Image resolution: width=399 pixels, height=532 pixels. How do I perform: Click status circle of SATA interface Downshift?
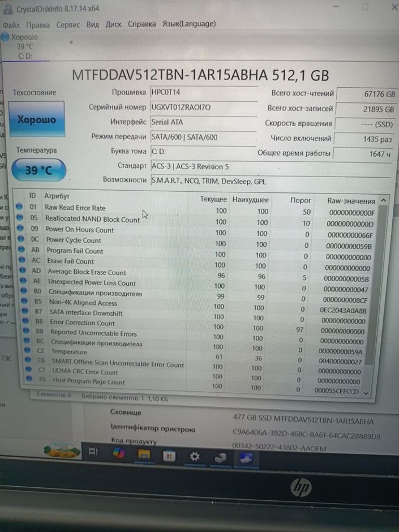click(25, 311)
